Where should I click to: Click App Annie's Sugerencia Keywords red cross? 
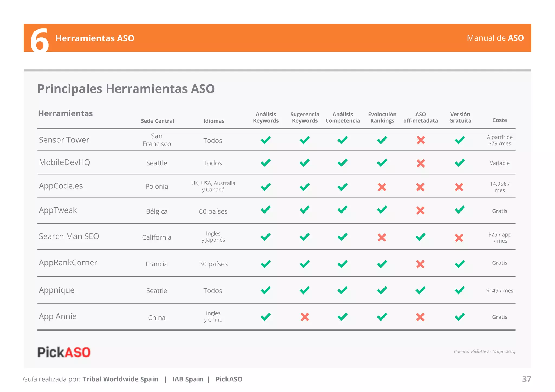click(305, 317)
